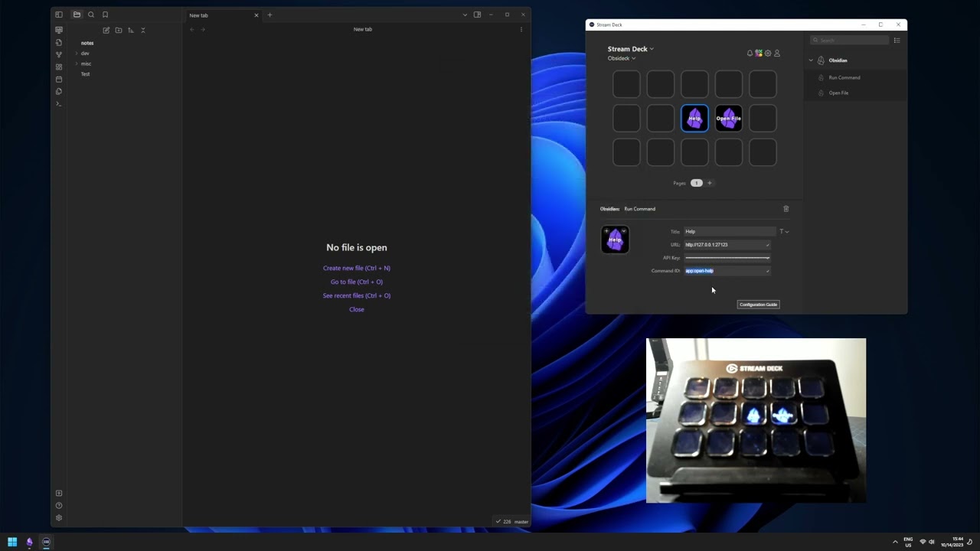Open the Obsidian help question-mark icon
The width and height of the screenshot is (980, 551).
point(59,506)
